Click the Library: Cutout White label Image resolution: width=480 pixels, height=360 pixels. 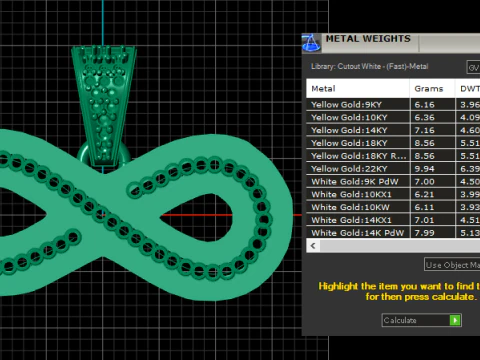[369, 66]
